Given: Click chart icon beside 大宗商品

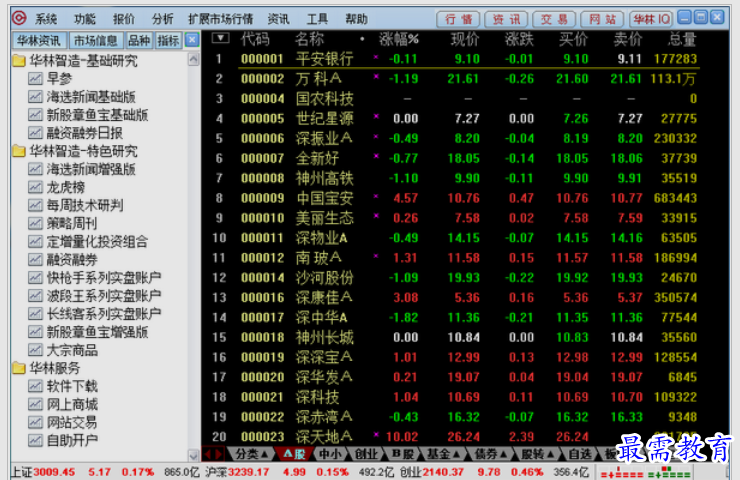Looking at the screenshot, I should [x=35, y=350].
